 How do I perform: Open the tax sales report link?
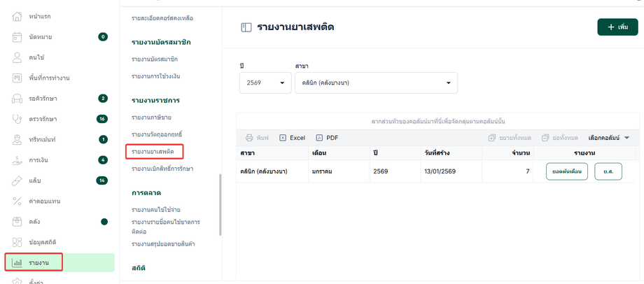point(150,115)
